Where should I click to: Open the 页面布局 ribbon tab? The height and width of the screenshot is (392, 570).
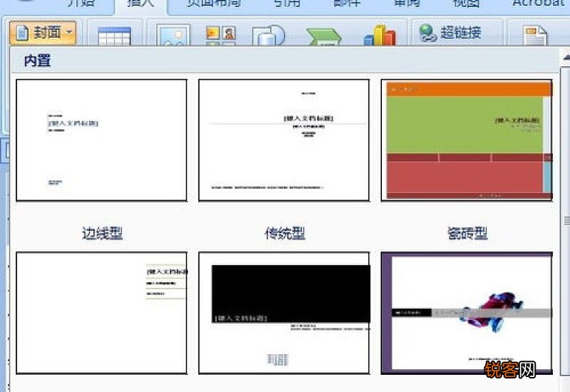click(x=214, y=4)
